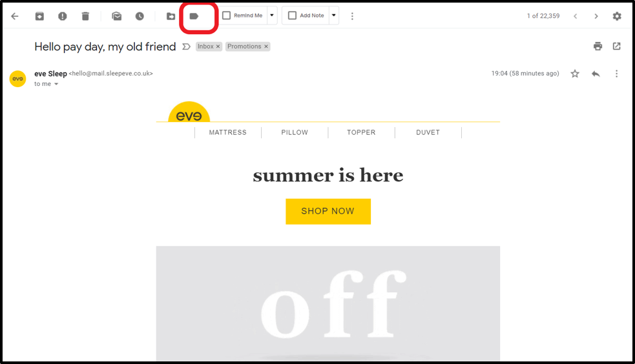
Task: Open the PILLOW tab in email
Action: click(x=295, y=132)
